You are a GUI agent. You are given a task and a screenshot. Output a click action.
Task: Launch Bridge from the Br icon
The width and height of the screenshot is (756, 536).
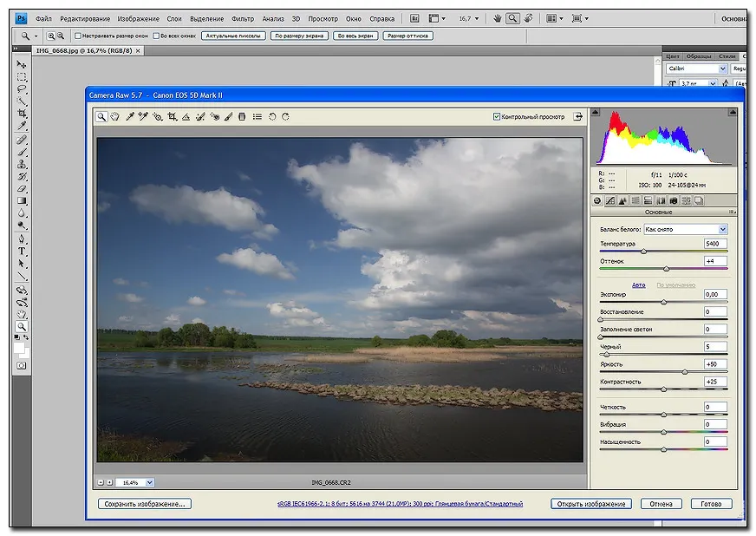pyautogui.click(x=414, y=18)
